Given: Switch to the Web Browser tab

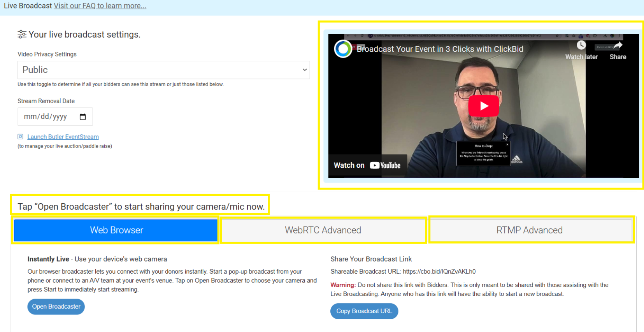Looking at the screenshot, I should (x=116, y=230).
